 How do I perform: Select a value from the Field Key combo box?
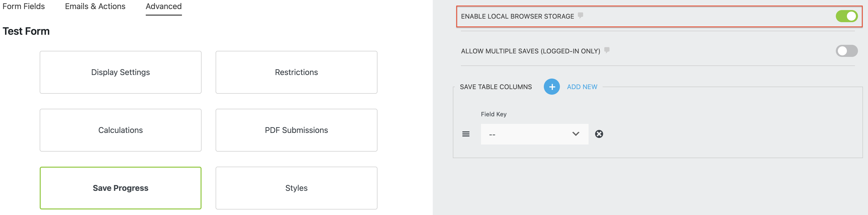534,134
